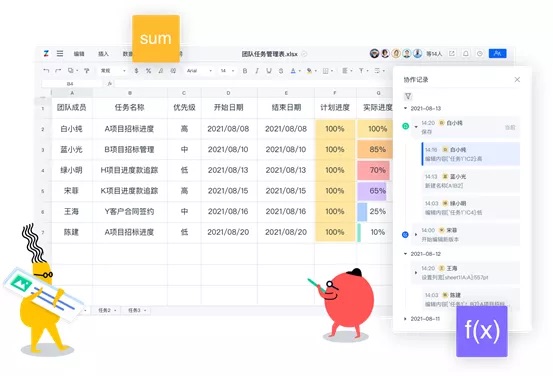
Task: Click the underline U icon
Action: pyautogui.click(x=269, y=71)
